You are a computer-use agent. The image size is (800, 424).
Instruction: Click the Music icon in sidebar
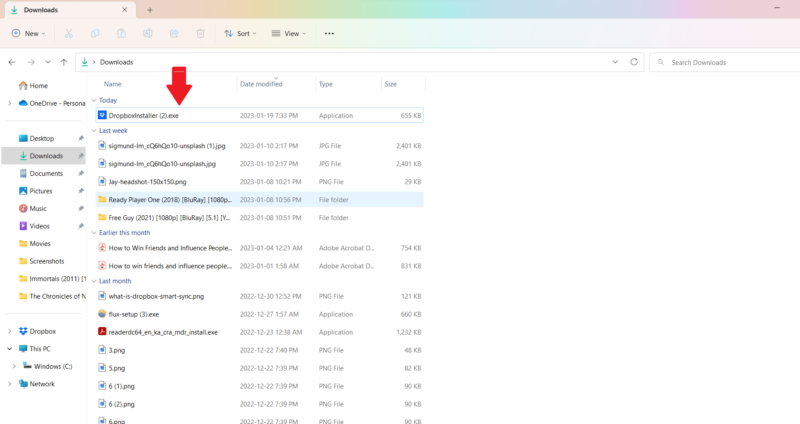(x=23, y=208)
